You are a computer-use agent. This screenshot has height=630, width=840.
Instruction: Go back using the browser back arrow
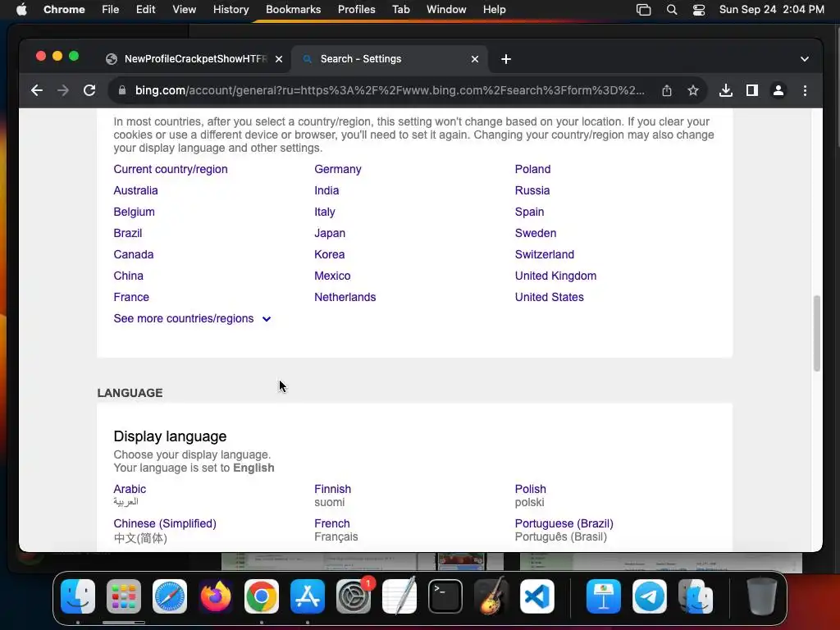pyautogui.click(x=36, y=90)
